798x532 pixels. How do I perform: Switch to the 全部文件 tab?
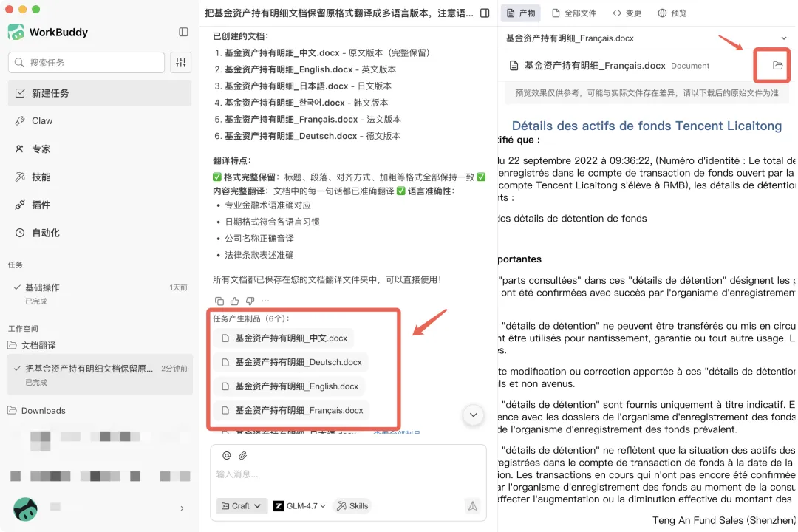coord(573,13)
